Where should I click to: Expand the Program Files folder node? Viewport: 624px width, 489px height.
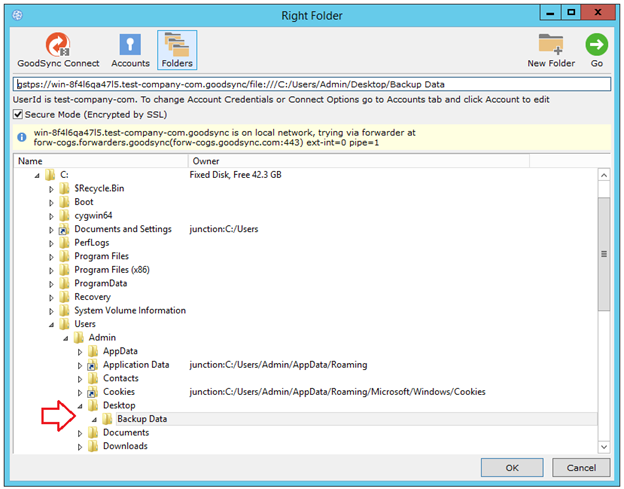pos(51,256)
